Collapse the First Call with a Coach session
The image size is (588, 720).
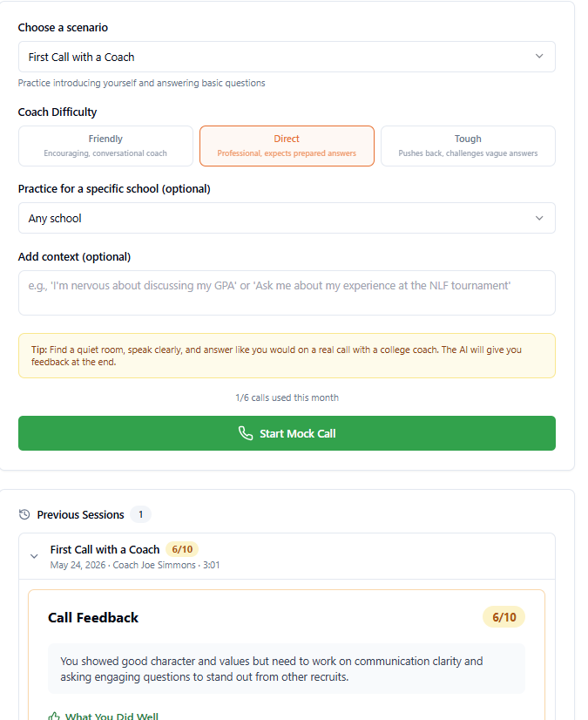coord(34,556)
